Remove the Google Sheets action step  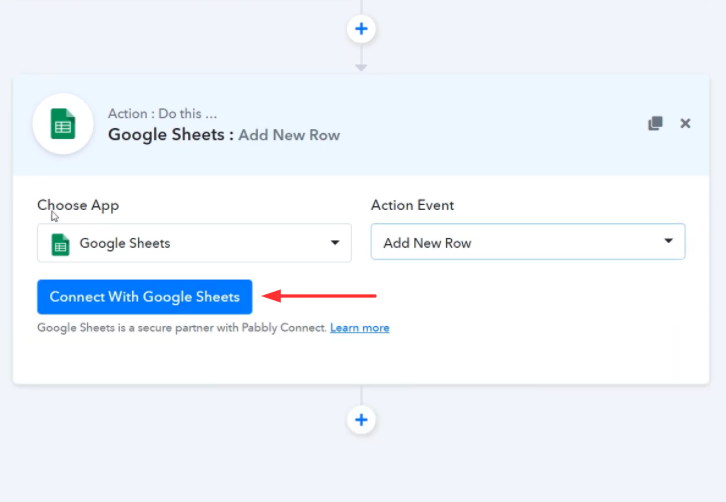(685, 123)
